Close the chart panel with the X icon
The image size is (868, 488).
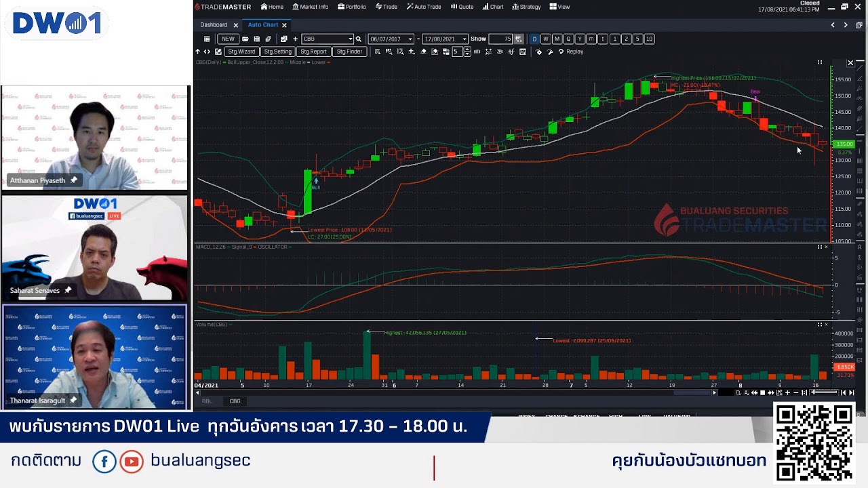pos(850,63)
